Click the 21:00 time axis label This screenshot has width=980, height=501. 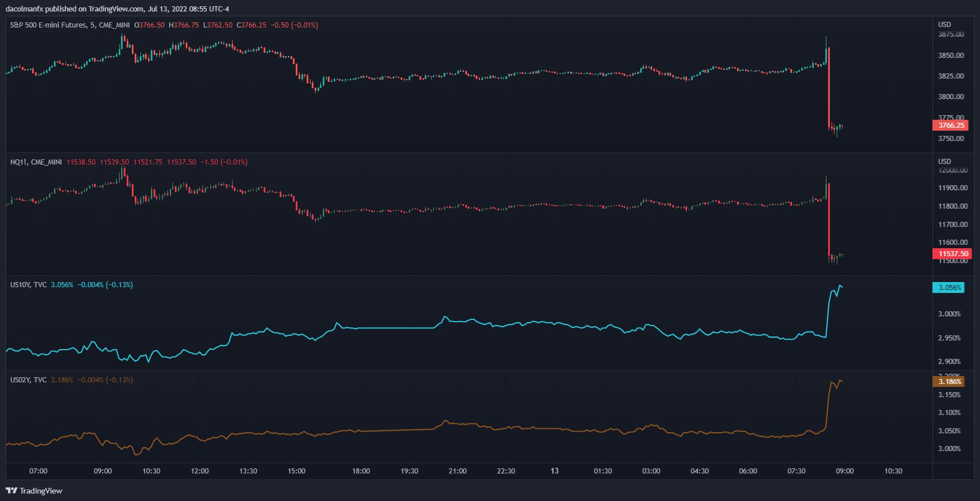pos(457,471)
